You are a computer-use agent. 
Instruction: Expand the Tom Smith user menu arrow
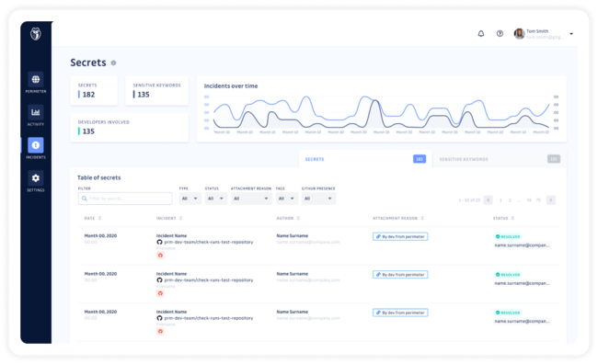571,34
